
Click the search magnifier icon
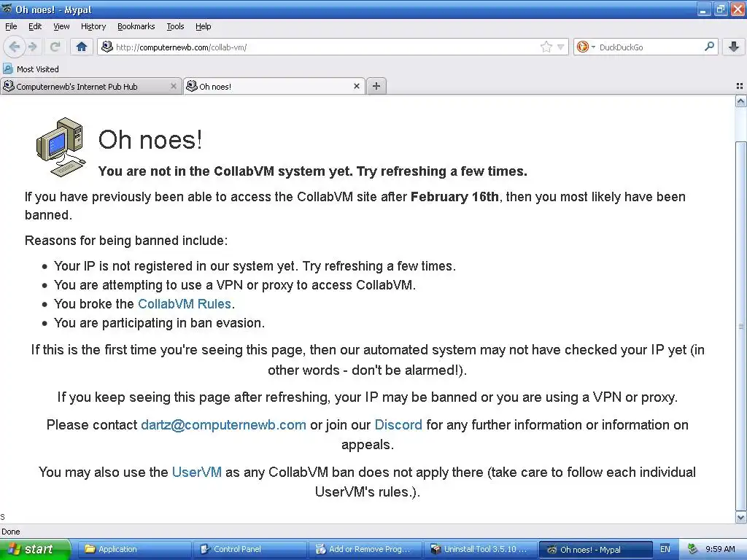(x=709, y=46)
